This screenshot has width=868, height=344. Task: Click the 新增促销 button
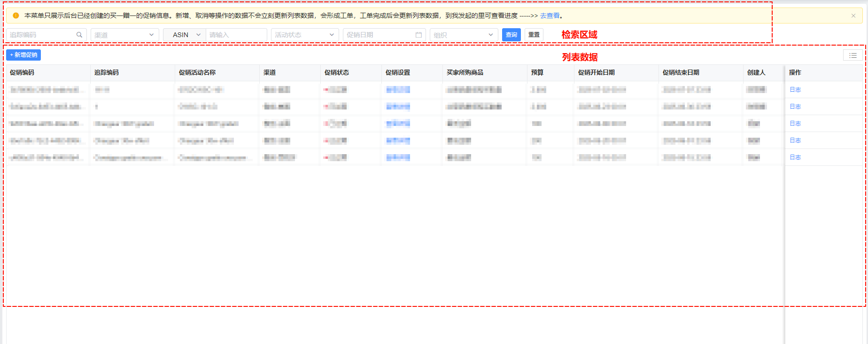(23, 55)
